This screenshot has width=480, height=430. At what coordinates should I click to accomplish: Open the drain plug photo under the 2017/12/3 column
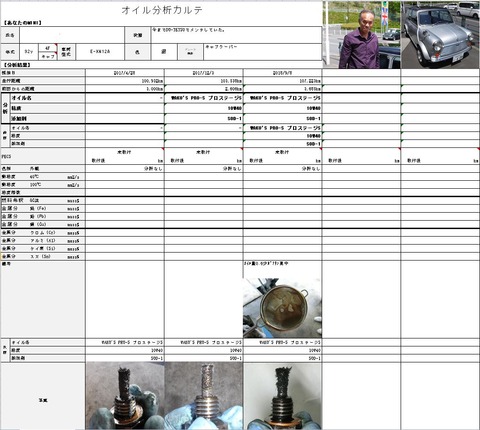(204, 396)
